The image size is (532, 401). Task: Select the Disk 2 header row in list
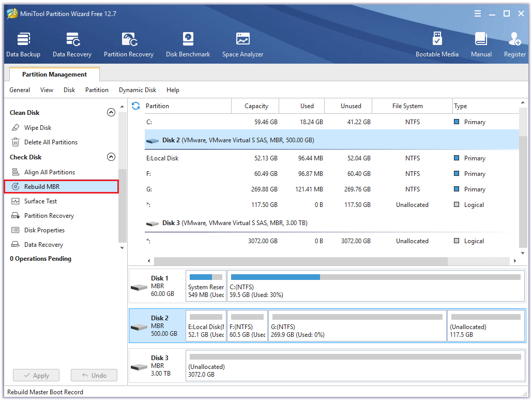point(332,140)
